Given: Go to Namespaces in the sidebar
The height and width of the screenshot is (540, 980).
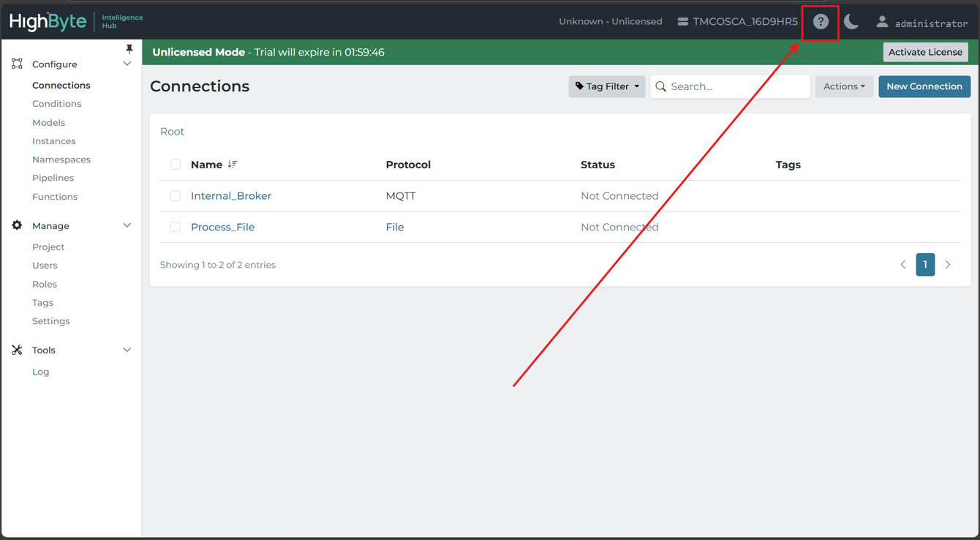Looking at the screenshot, I should (61, 160).
